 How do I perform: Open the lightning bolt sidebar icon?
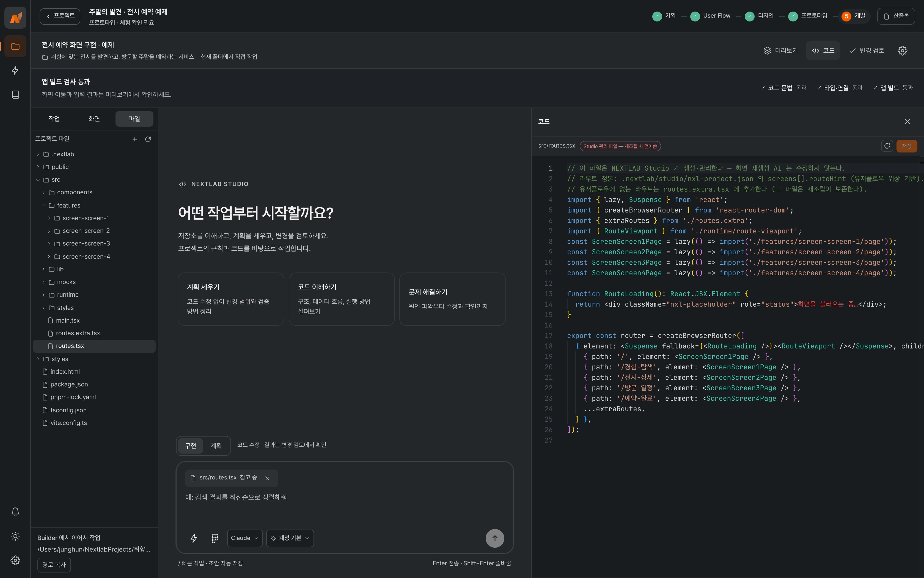coord(15,70)
